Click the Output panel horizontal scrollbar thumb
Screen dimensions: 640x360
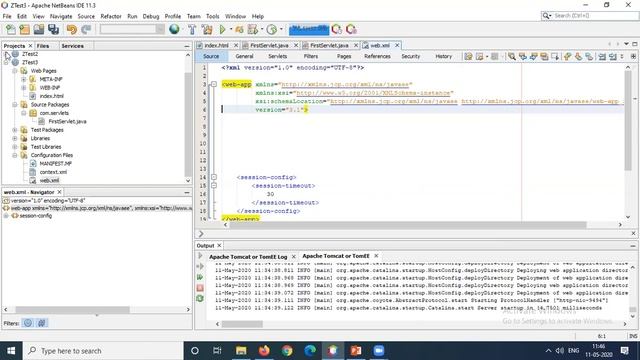pyautogui.click(x=242, y=324)
